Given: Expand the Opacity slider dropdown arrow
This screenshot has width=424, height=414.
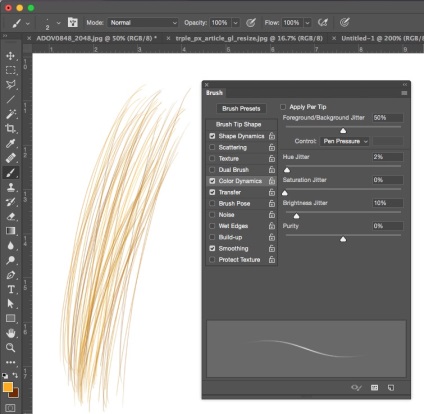Looking at the screenshot, I should pyautogui.click(x=235, y=23).
